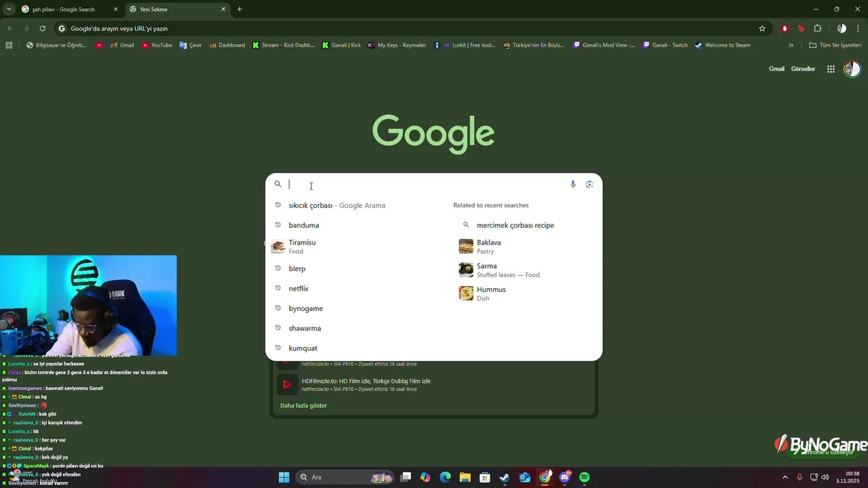Image resolution: width=868 pixels, height=488 pixels.
Task: Show hidden system tray icons
Action: tap(785, 477)
